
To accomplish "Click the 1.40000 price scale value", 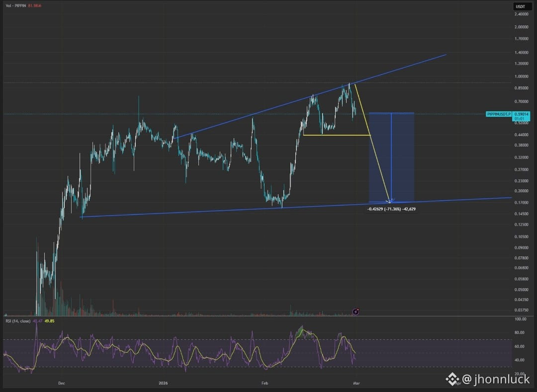I will 521,52.
